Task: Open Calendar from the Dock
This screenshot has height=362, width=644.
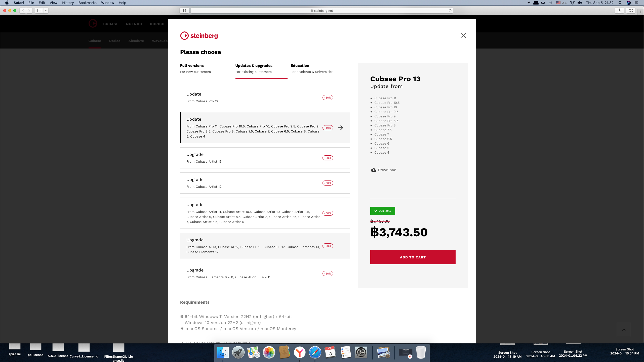Action: point(330,352)
